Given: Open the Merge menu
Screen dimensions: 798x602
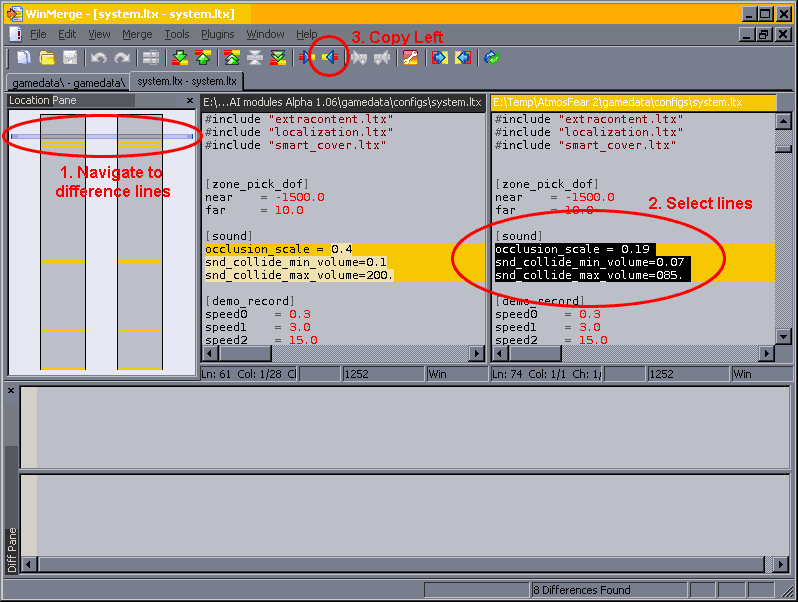Looking at the screenshot, I should pos(137,34).
